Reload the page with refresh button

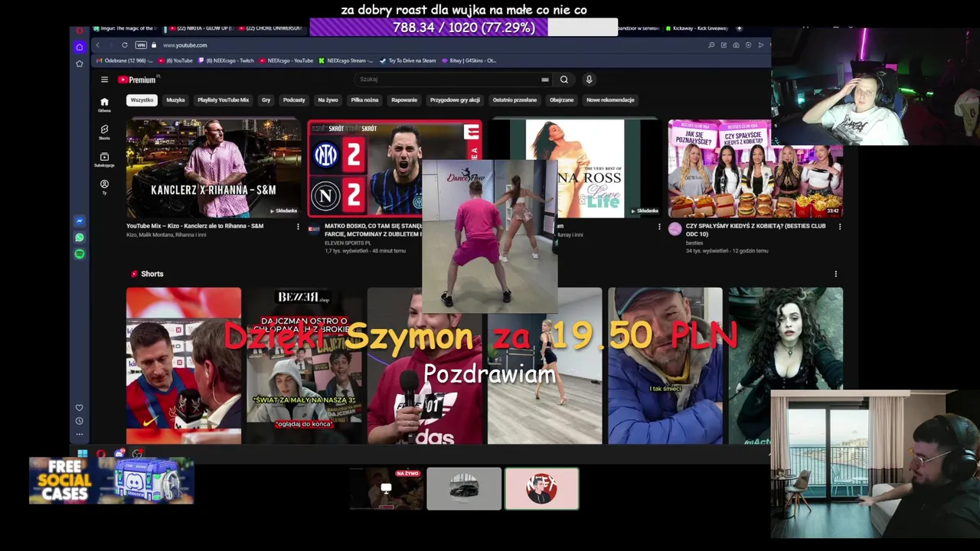[124, 45]
